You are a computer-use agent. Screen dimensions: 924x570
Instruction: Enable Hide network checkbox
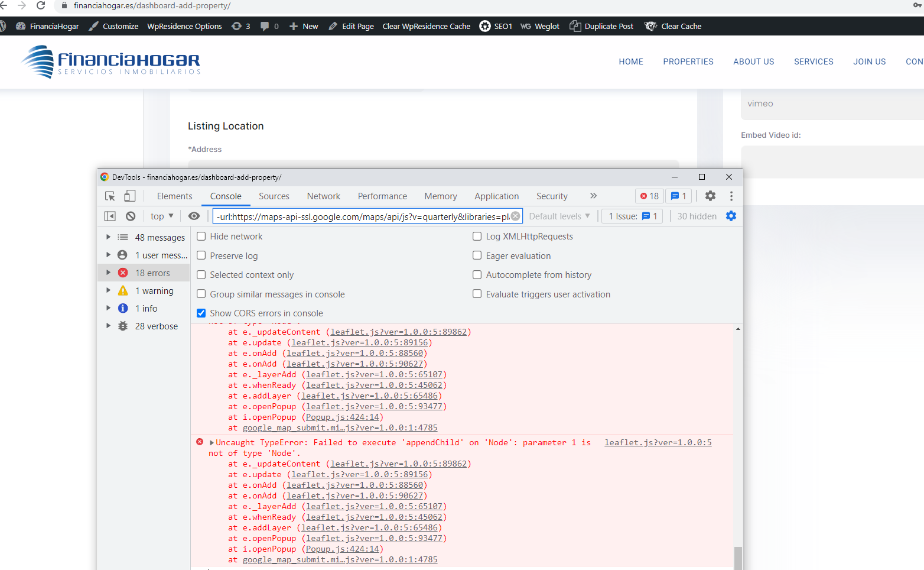tap(201, 237)
